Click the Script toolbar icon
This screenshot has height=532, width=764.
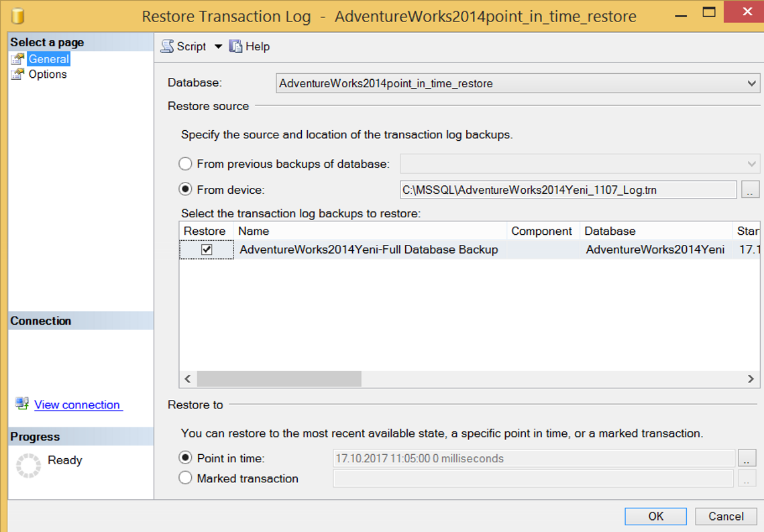click(167, 46)
